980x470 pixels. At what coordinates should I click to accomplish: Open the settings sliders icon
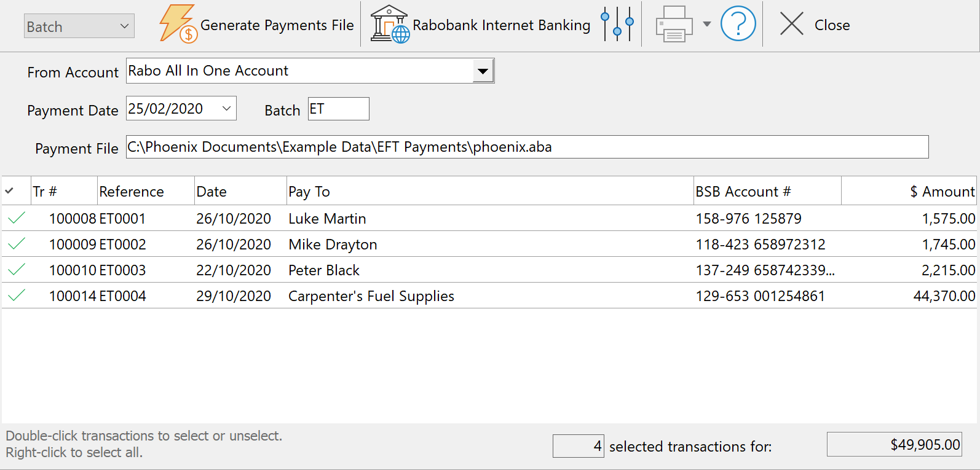617,24
